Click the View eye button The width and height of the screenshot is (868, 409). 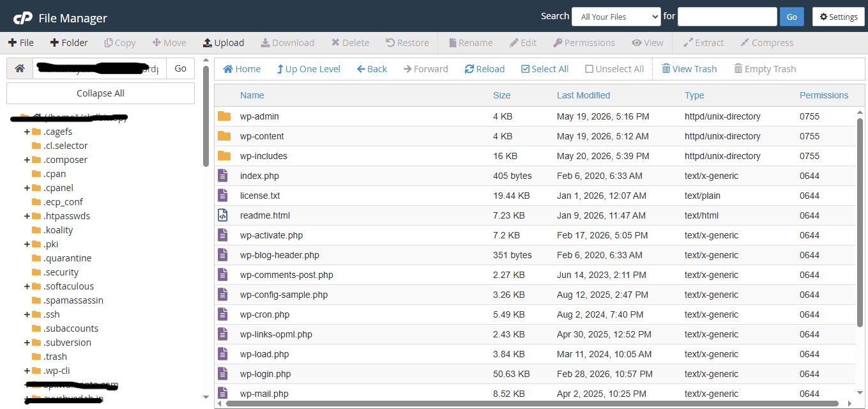648,43
